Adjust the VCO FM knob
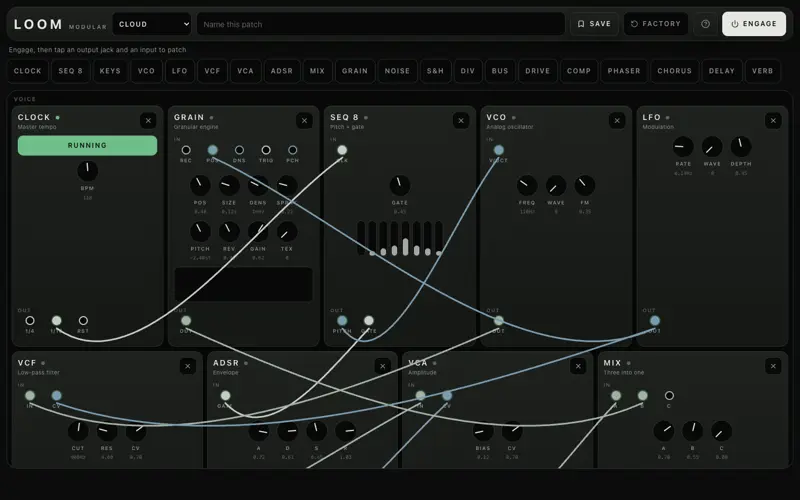 [x=585, y=185]
